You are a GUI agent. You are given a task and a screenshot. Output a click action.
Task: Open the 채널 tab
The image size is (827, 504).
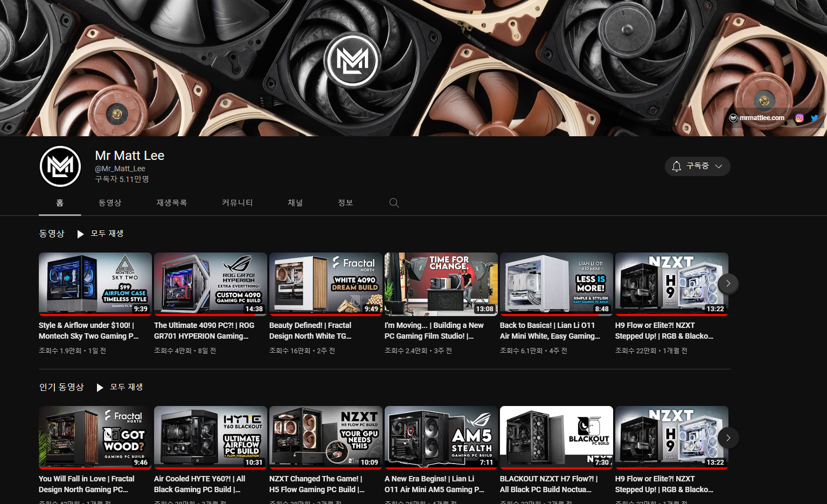click(295, 203)
